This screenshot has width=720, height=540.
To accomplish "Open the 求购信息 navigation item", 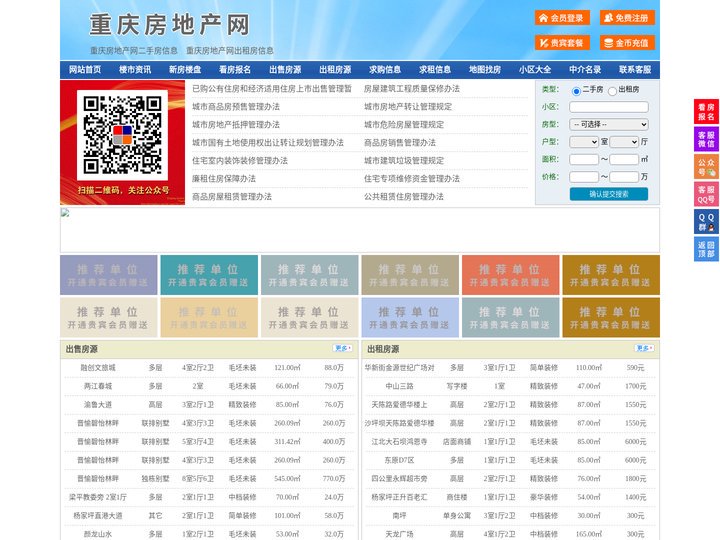I will click(x=385, y=70).
